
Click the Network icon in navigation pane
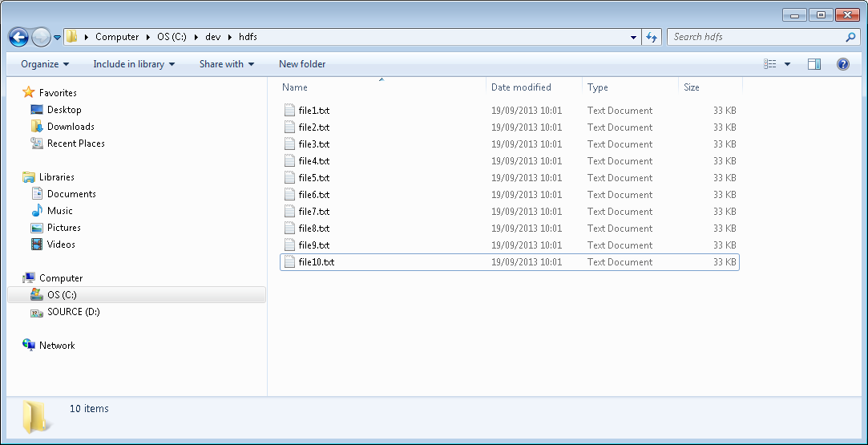pyautogui.click(x=30, y=346)
